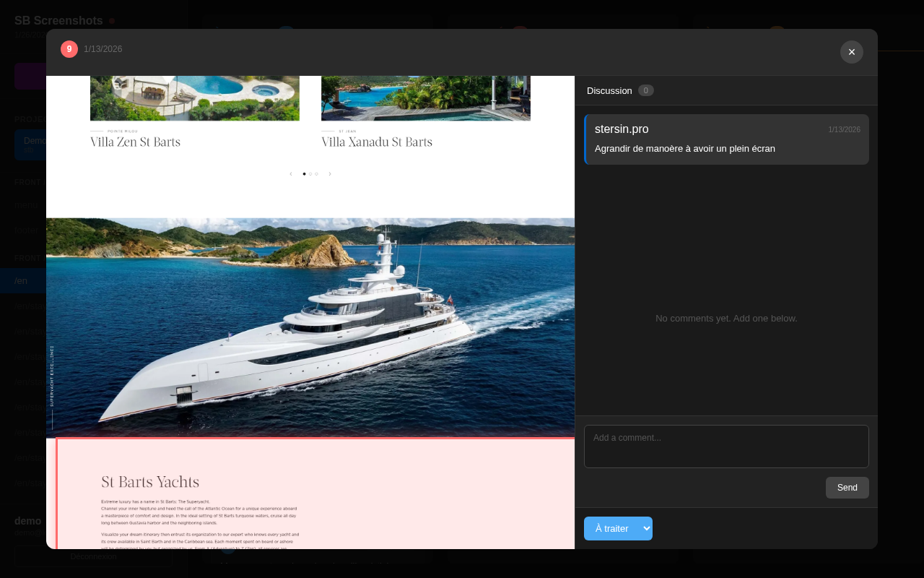924x578 pixels.
Task: Click the annotation text 'Agrandir de manoère à avoir un plein écran'
Action: point(685,149)
